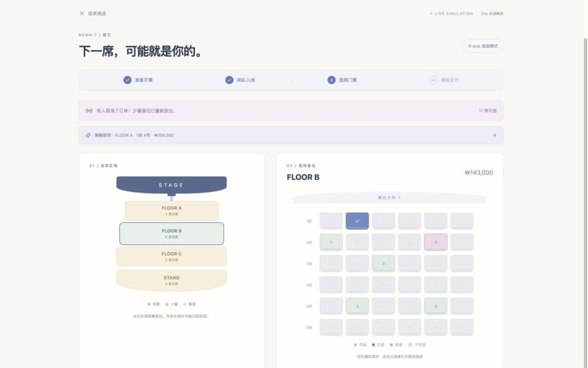The image size is (588, 368).
Task: Click the first unavailable seat in row 1
Action: [331, 221]
